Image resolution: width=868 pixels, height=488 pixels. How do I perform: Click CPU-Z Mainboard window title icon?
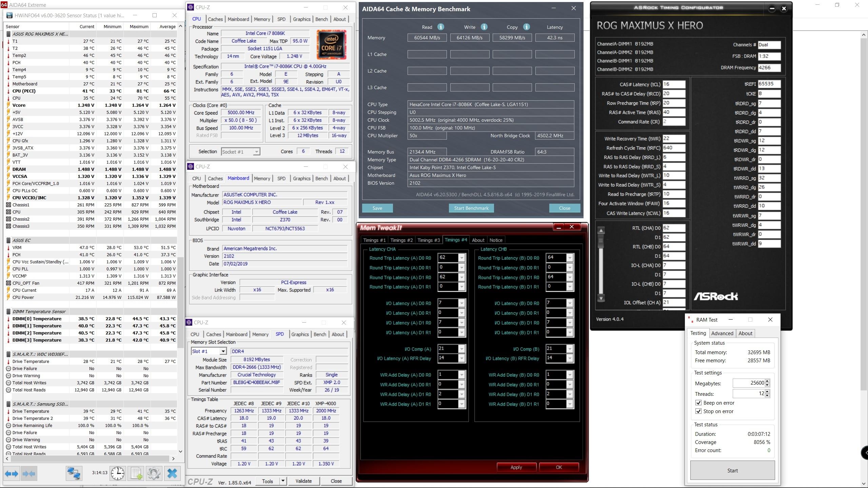click(x=191, y=166)
